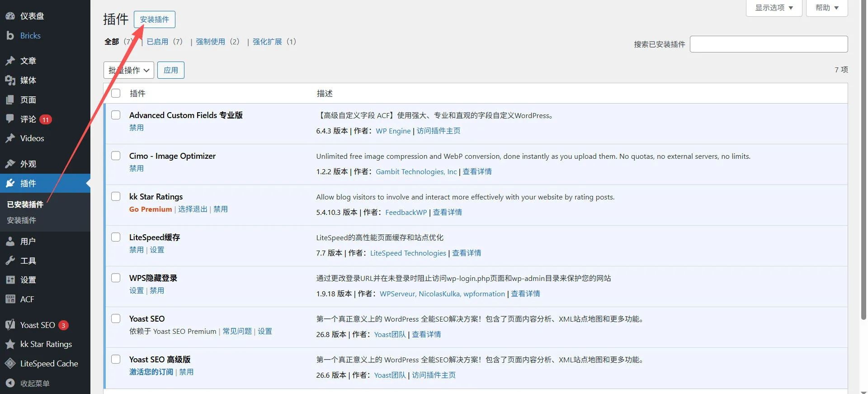Check the WPS隐藏登录 plugin checkbox

(x=116, y=278)
